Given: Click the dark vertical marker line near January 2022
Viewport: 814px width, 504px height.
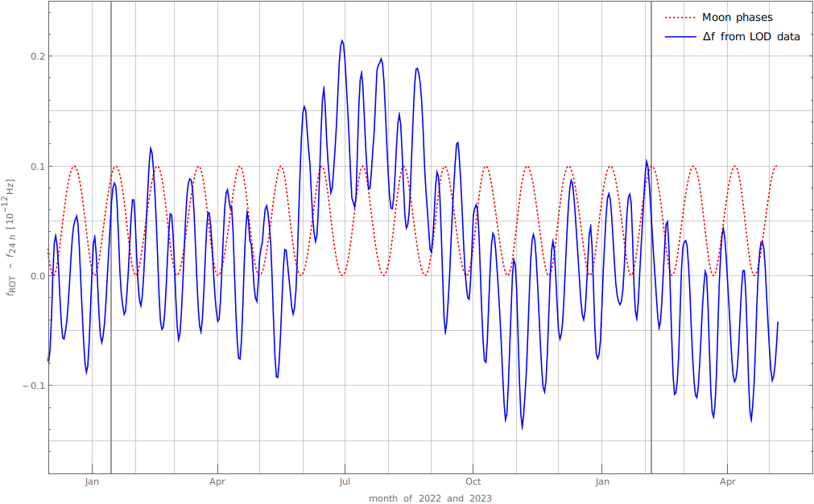Looking at the screenshot, I should click(x=111, y=322).
